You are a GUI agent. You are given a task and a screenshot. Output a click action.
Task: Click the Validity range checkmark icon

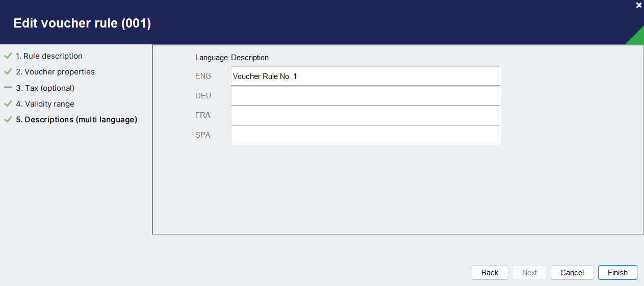pyautogui.click(x=8, y=104)
